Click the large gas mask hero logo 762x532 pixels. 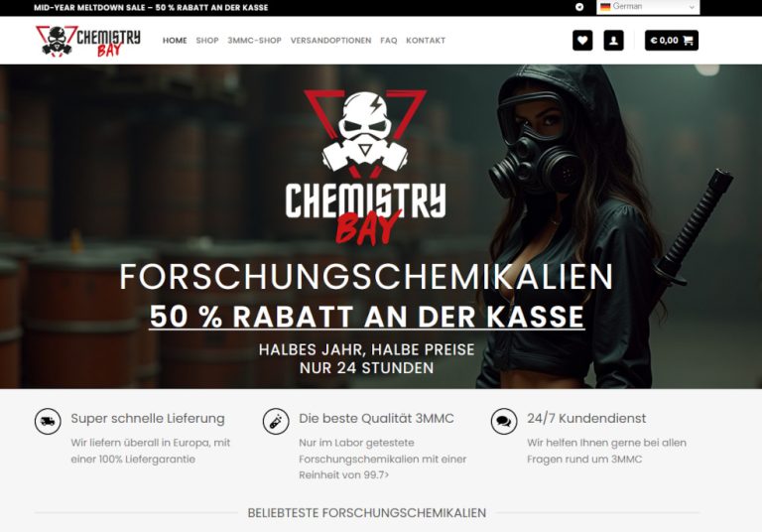click(x=365, y=167)
